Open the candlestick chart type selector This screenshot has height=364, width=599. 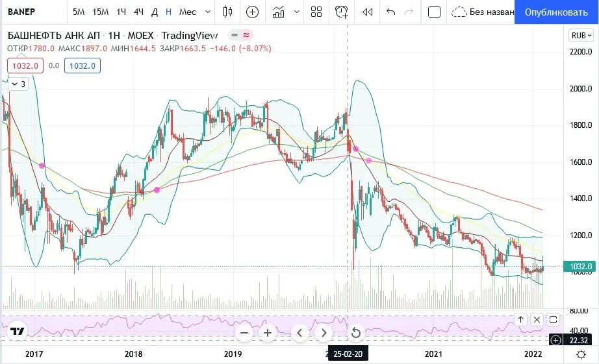[227, 12]
